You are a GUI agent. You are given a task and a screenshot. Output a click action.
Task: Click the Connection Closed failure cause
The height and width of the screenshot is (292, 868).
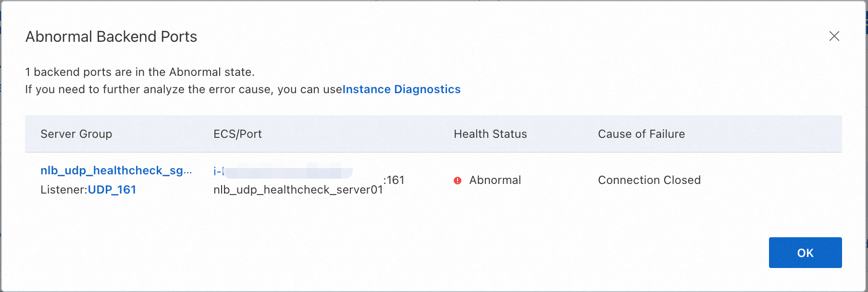click(x=649, y=180)
